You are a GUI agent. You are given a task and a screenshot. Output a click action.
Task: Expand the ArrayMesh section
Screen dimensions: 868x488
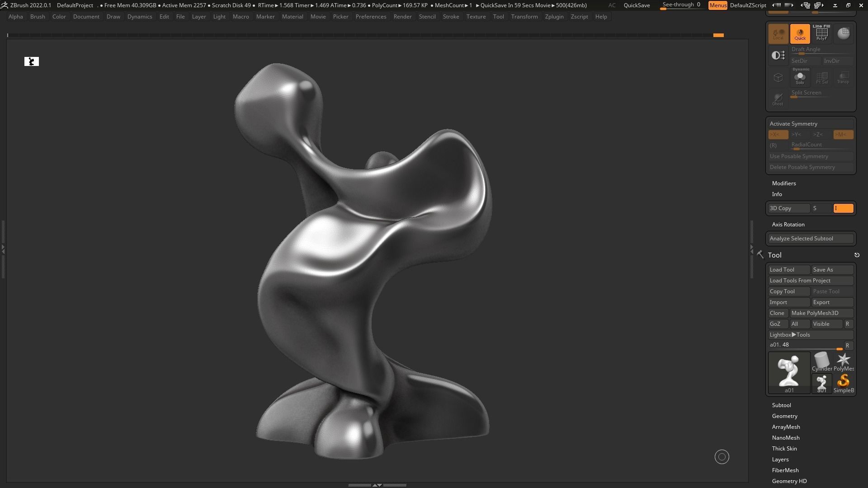coord(786,427)
